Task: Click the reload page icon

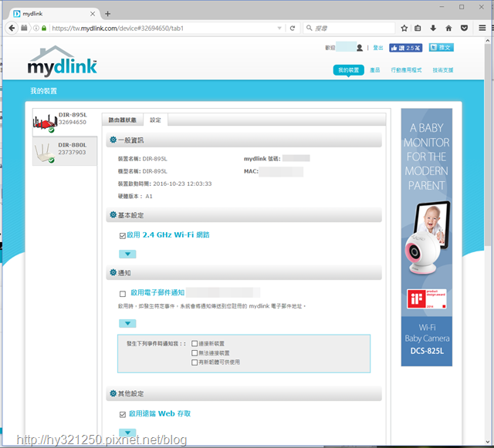Action: 293,29
